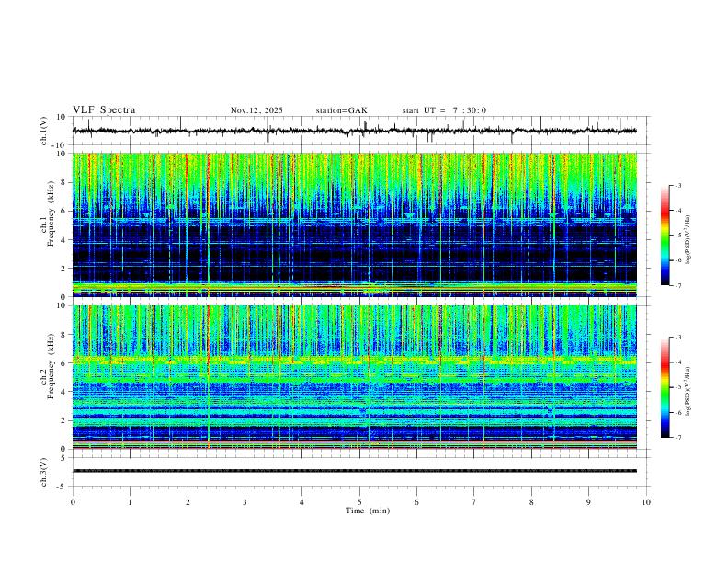Image resolution: width=728 pixels, height=563 pixels.
Task: Click the "10" at the time axis end
Action: click(646, 502)
